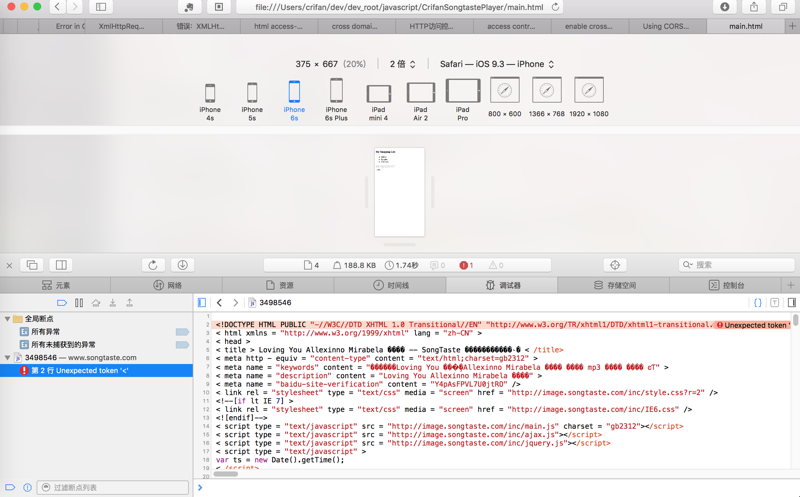Select the 1366 × 768 resolution preset

[546, 97]
